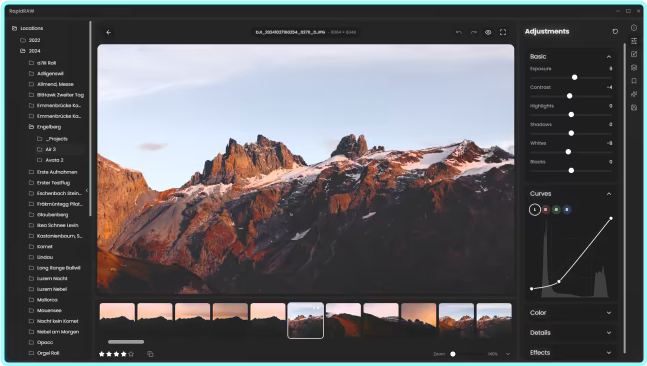Image resolution: width=647 pixels, height=366 pixels.
Task: Click the Blacks slider handle
Action: (571, 170)
